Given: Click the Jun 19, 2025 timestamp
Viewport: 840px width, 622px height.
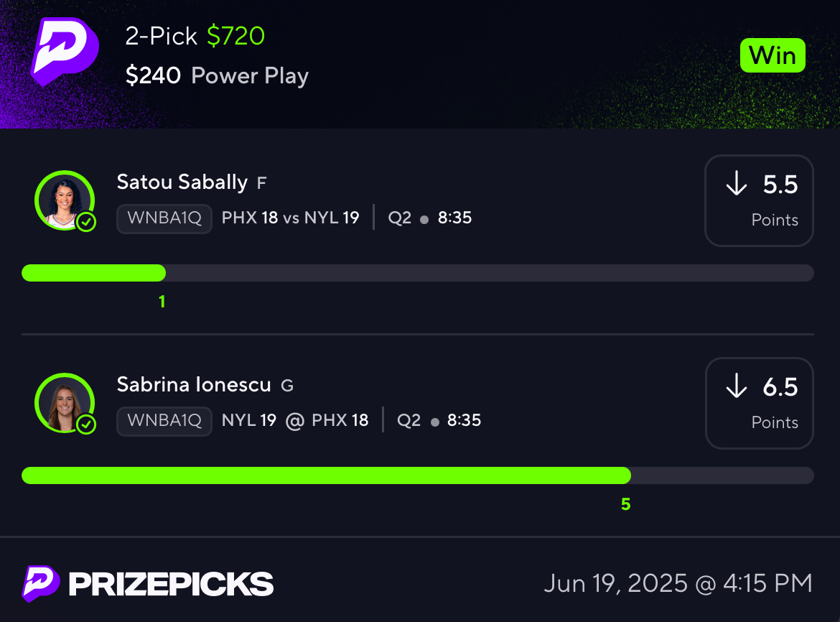Looking at the screenshot, I should point(678,583).
